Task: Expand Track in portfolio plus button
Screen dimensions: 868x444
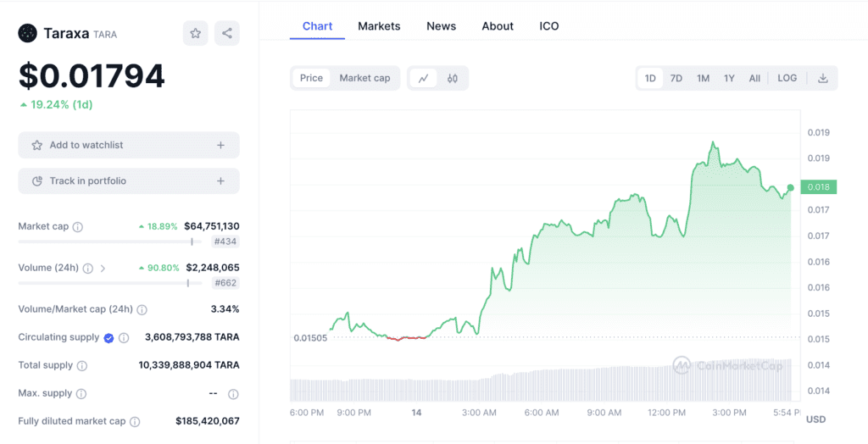Action: click(x=220, y=180)
